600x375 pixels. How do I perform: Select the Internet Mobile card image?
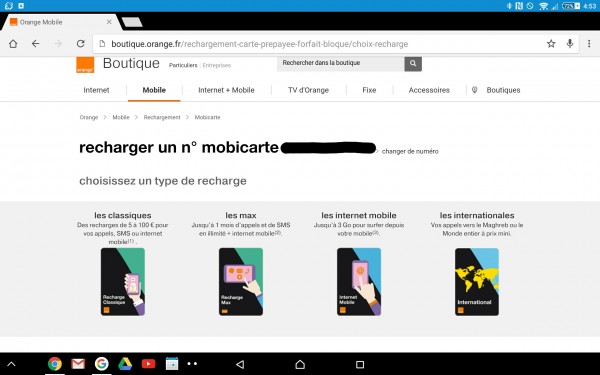point(359,282)
